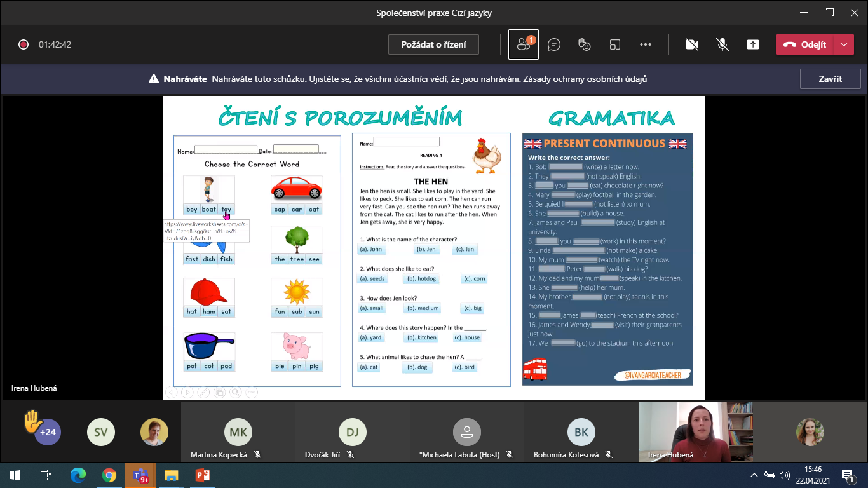Open PowerPoint from the taskbar

coord(202,475)
